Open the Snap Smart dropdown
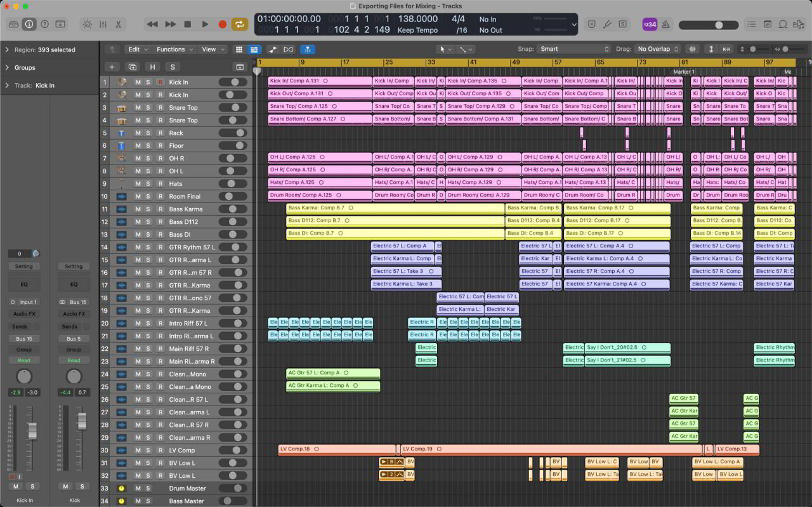Screen dimensions: 812x507 574,49
